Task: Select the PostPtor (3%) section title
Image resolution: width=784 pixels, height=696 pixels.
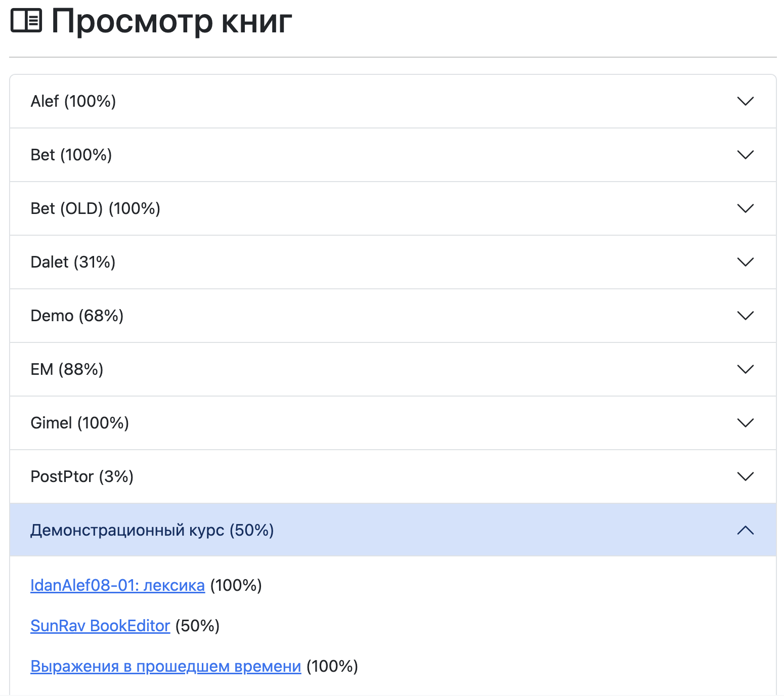Action: click(82, 476)
